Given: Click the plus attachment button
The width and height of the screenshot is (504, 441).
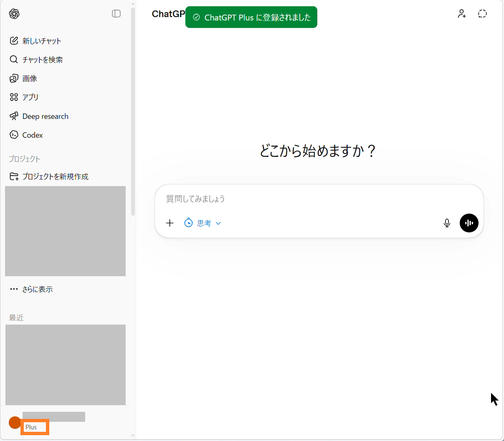Looking at the screenshot, I should (x=170, y=223).
